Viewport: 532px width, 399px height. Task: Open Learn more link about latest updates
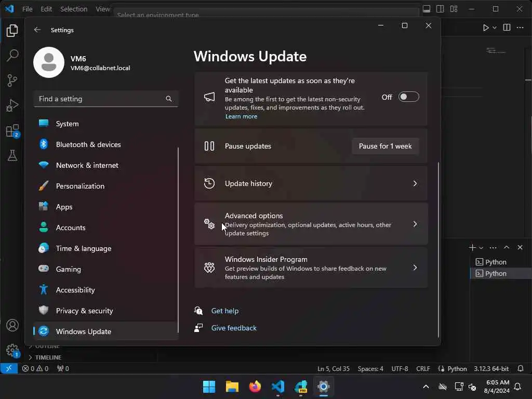241,116
